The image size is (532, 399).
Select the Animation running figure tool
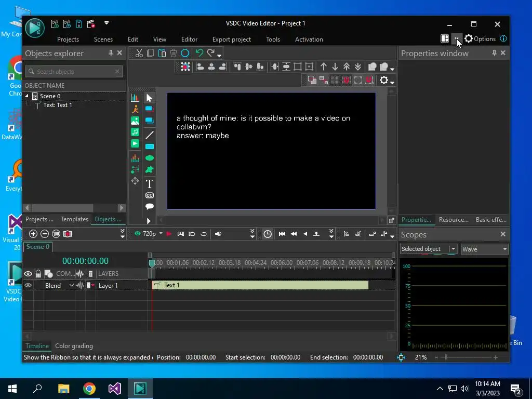[135, 109]
